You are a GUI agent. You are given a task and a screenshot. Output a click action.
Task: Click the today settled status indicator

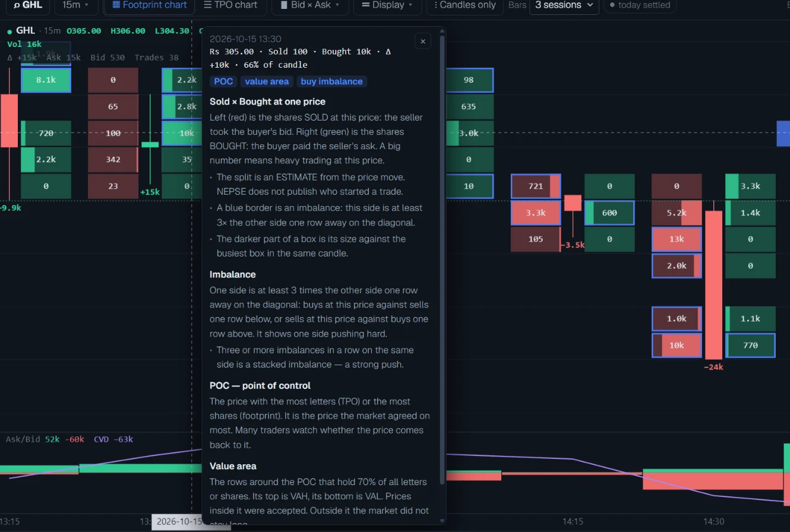tap(640, 5)
